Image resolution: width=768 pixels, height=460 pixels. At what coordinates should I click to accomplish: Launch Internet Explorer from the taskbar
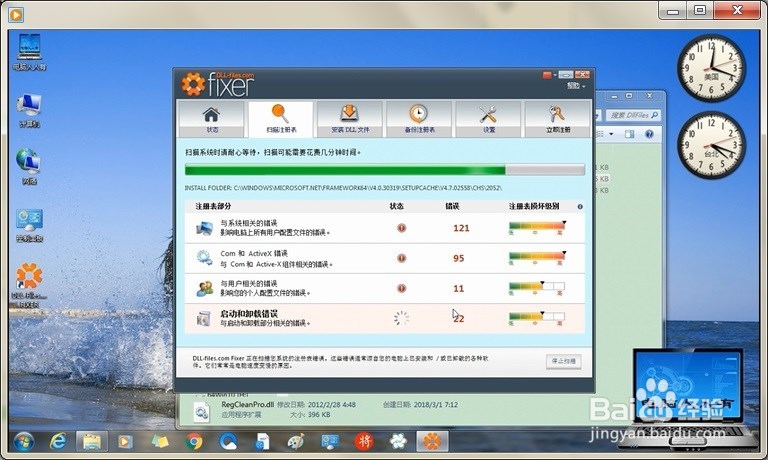pos(57,441)
